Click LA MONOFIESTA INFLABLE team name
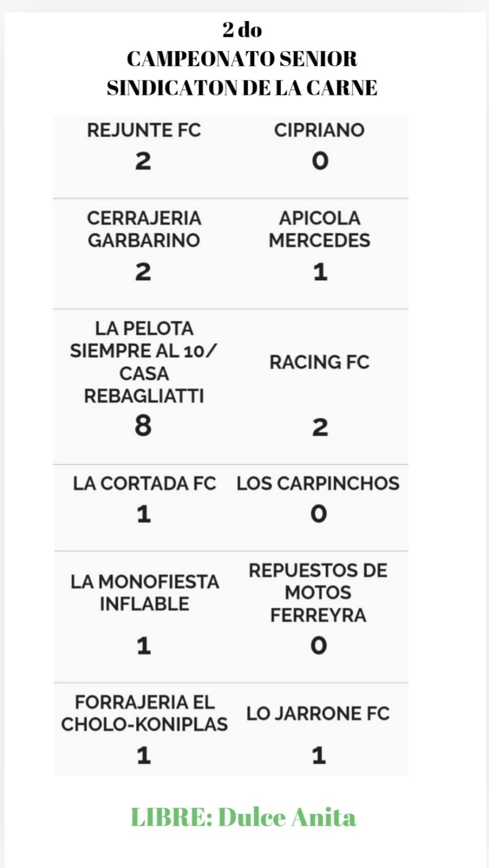The image size is (489, 868). click(144, 592)
